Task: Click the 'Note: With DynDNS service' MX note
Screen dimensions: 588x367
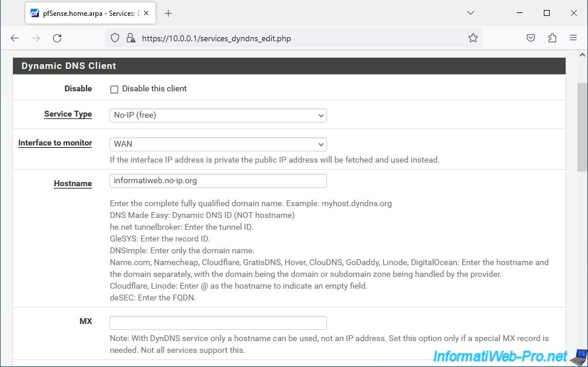Action: (329, 344)
